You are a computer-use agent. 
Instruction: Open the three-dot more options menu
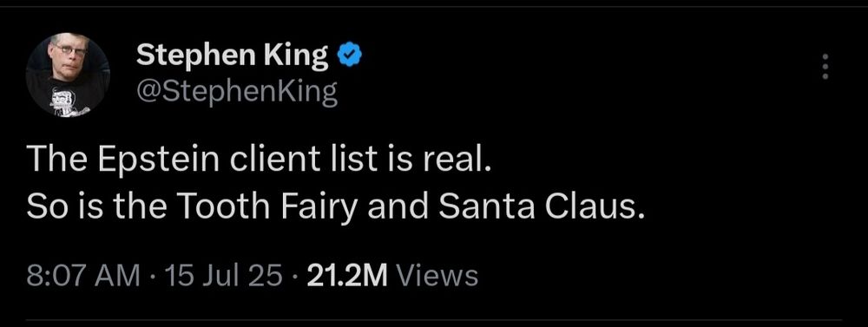tap(825, 67)
